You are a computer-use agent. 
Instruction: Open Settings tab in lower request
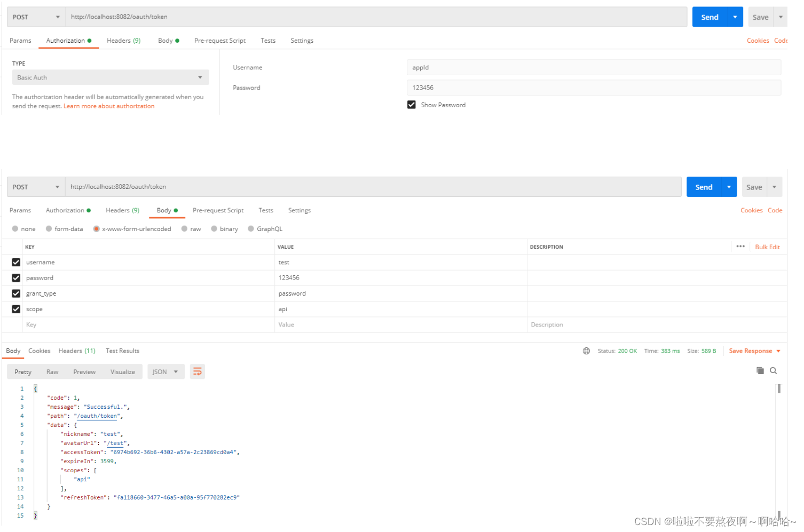click(299, 211)
